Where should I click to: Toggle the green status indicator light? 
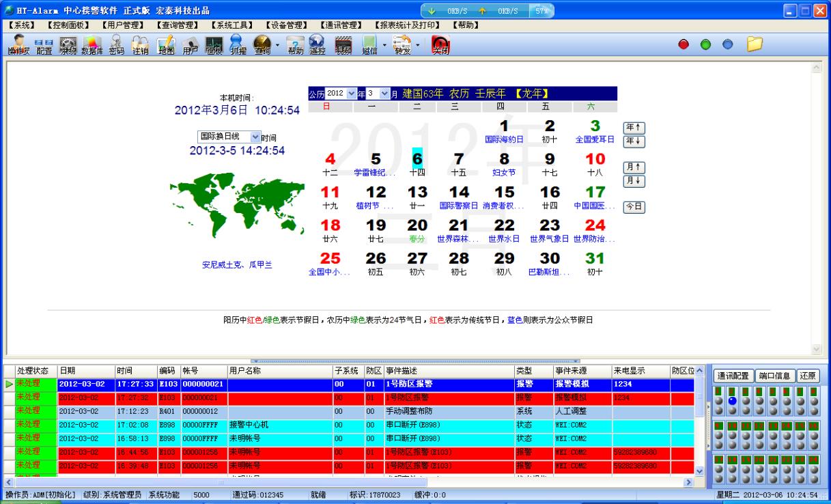point(705,44)
